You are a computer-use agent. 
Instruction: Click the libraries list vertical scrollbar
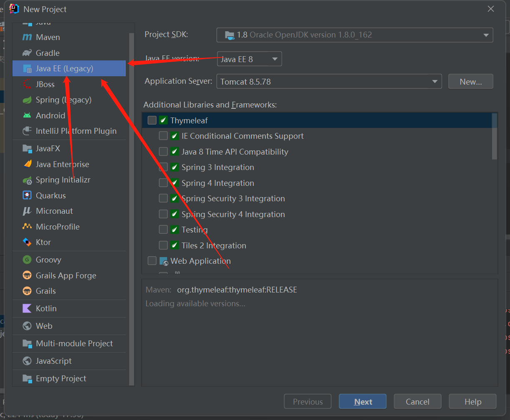click(x=495, y=136)
